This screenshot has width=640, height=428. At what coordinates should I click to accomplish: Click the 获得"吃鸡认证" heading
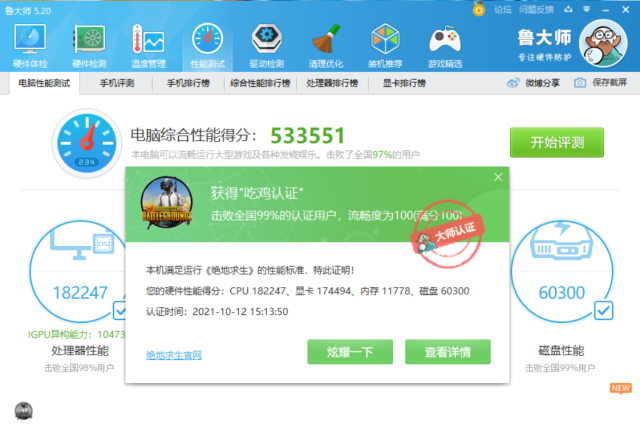(x=257, y=193)
